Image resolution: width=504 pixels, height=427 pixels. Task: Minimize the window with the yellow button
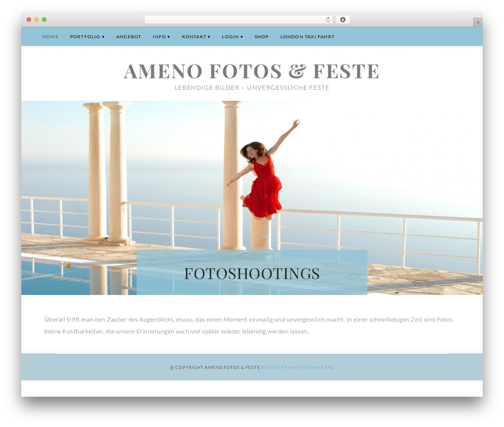pos(37,20)
